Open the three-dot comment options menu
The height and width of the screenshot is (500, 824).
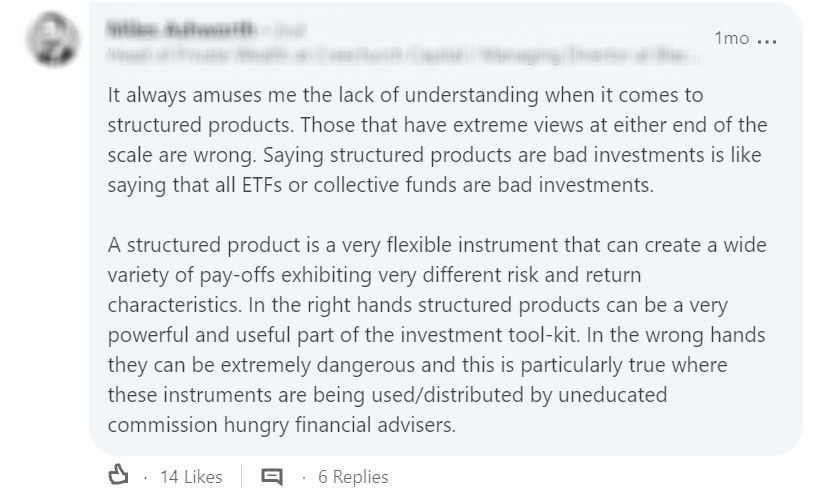[768, 40]
